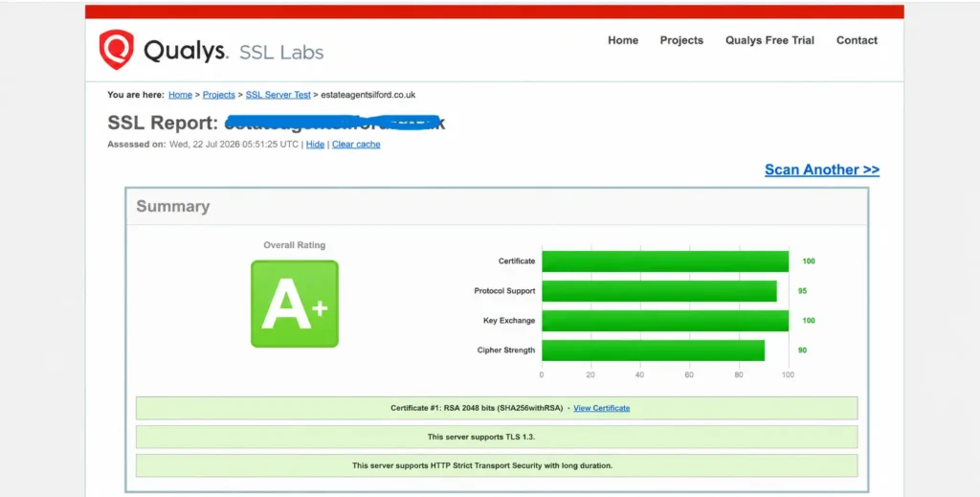Screen dimensions: 980x497
Task: Click the SSL Labs header text
Action: 282,53
